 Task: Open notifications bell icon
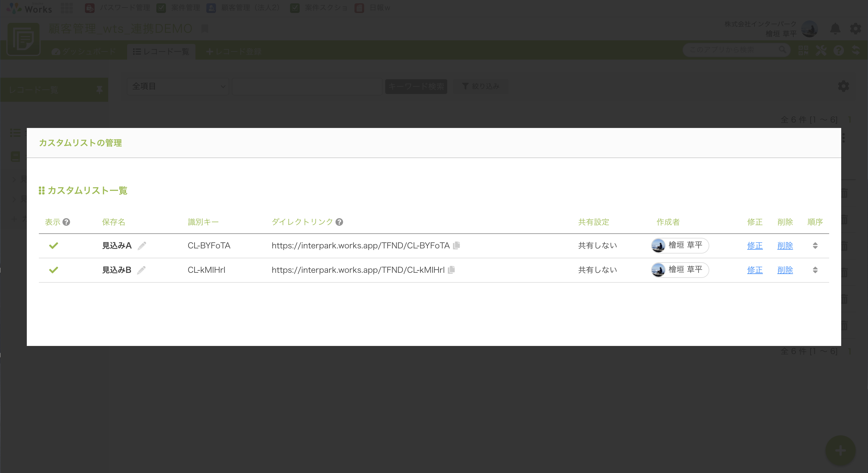[835, 29]
